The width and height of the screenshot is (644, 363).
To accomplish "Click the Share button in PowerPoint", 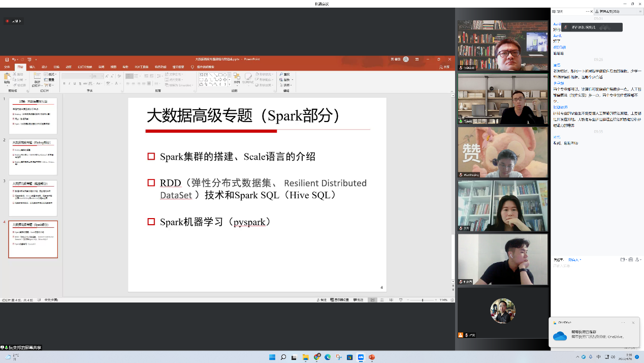I will click(444, 67).
